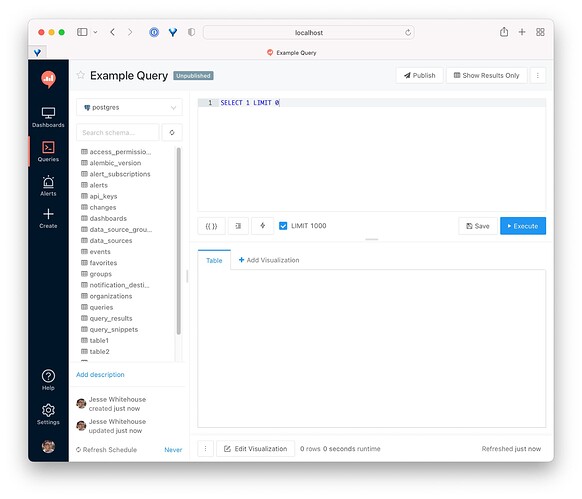The image size is (582, 499).
Task: Click the Add Visualization tab
Action: pos(269,260)
